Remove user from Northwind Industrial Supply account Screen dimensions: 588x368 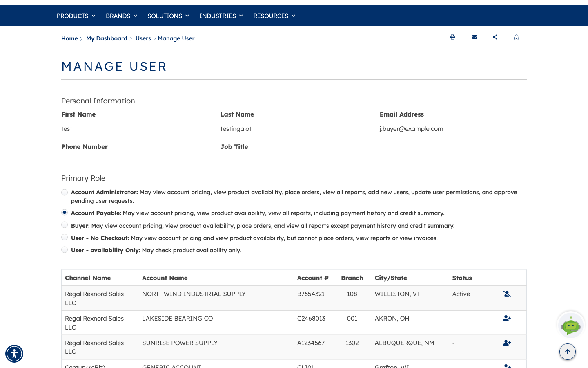point(507,294)
